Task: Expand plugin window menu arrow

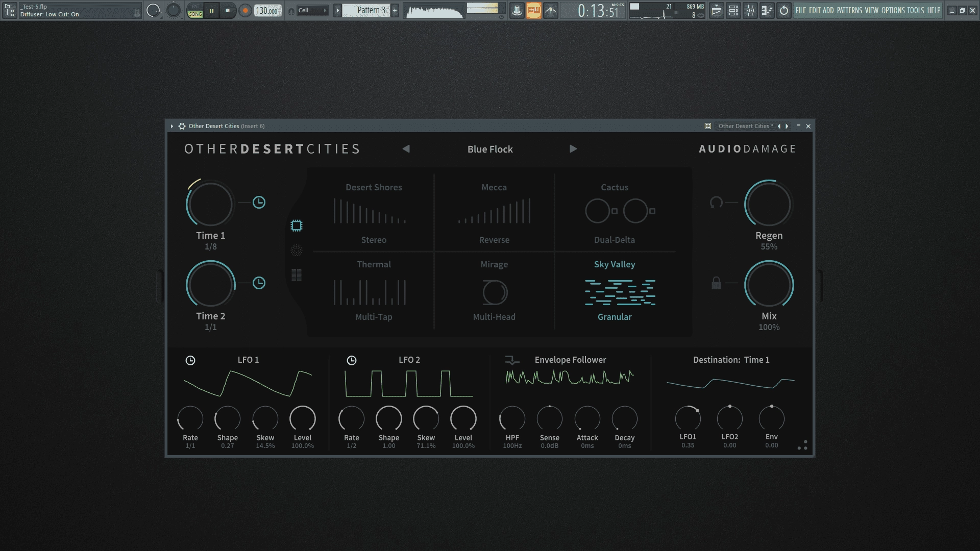Action: tap(172, 126)
